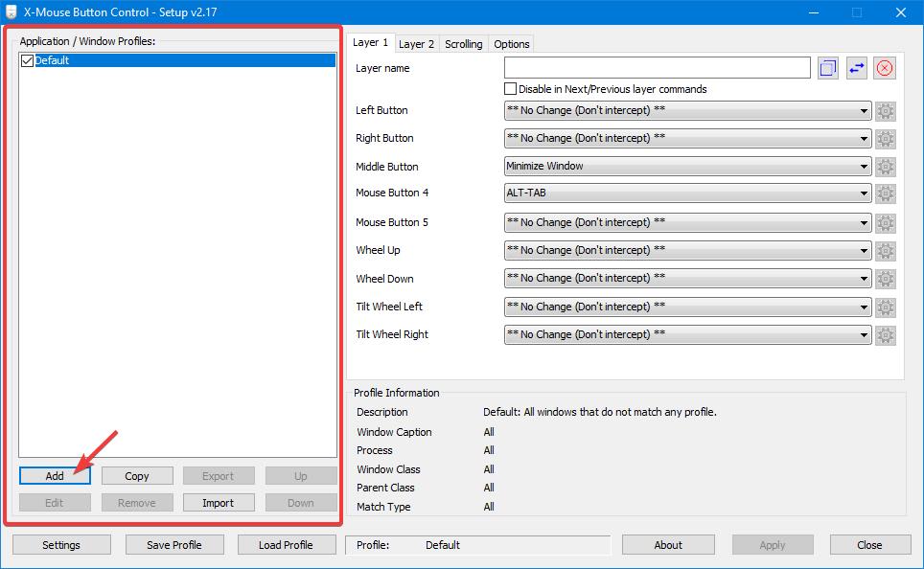
Task: Click the swap layer arrows icon
Action: click(856, 68)
